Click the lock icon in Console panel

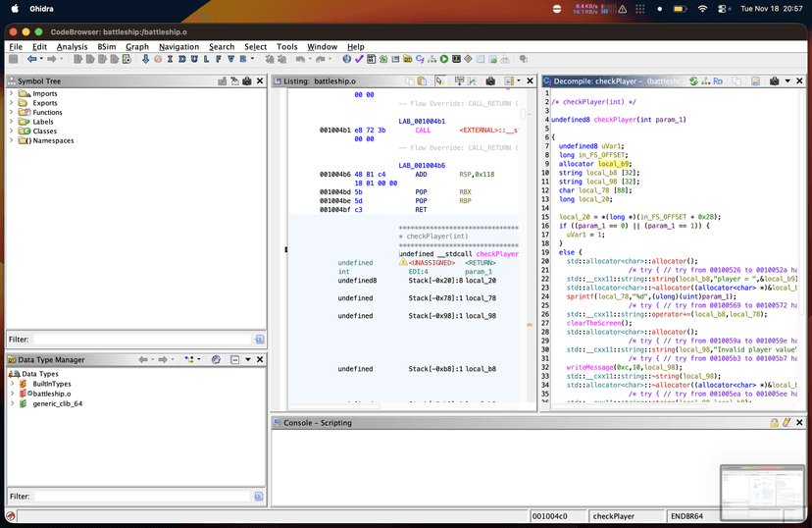(775, 422)
